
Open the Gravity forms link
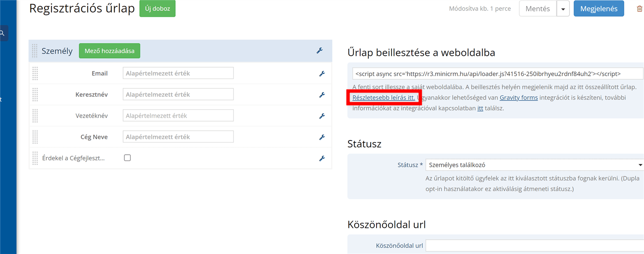[x=518, y=98]
